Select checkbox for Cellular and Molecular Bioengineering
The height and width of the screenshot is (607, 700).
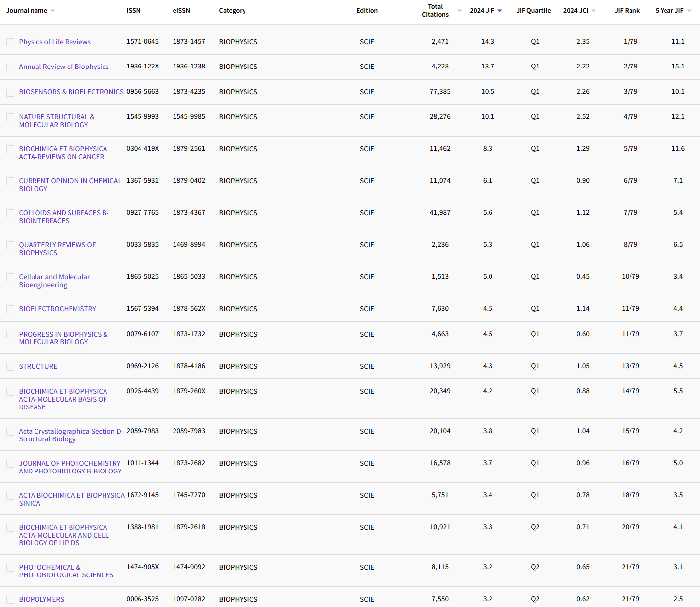(10, 277)
